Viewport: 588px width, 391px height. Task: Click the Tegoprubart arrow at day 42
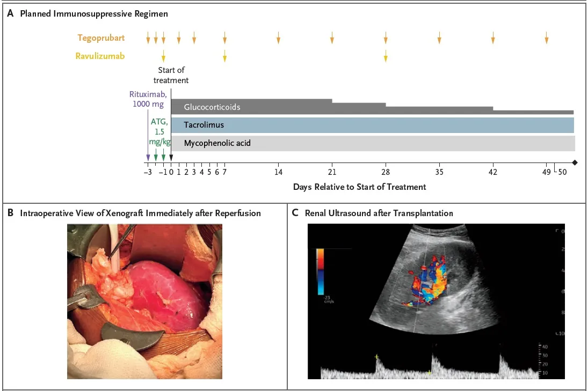pyautogui.click(x=493, y=38)
